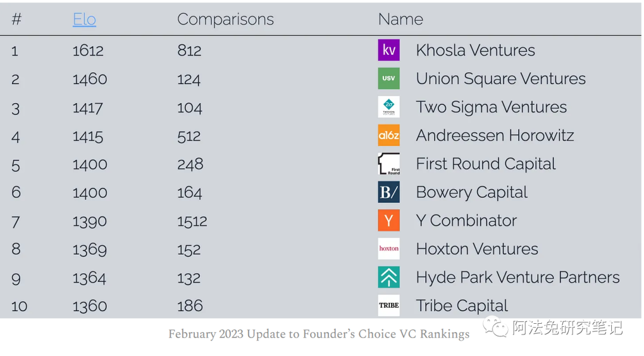Click the Hyde Park Venture Partners logo
This screenshot has height=356, width=644.
[389, 277]
